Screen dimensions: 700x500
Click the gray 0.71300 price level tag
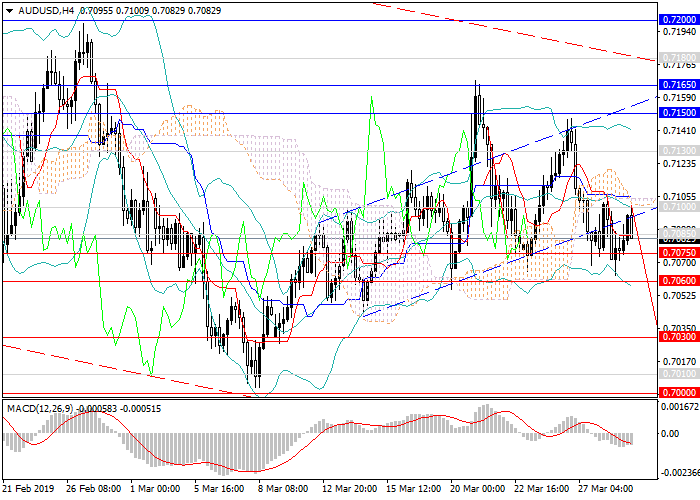[x=677, y=150]
